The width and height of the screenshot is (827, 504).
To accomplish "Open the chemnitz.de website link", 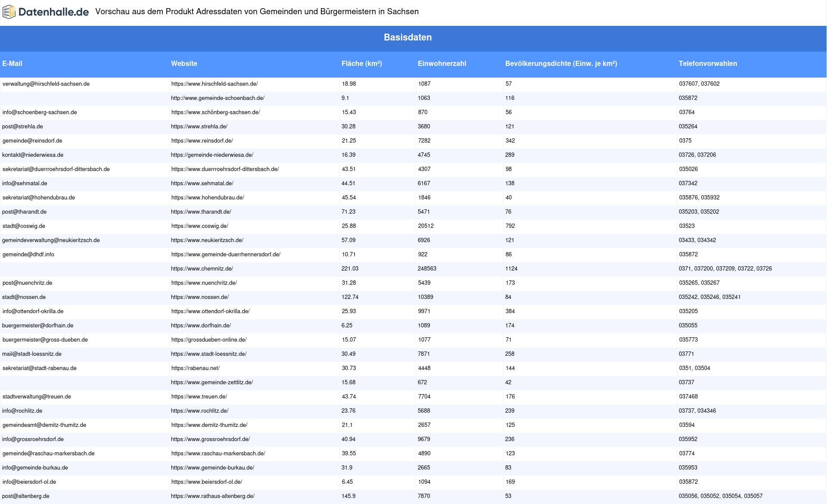I will 202,269.
